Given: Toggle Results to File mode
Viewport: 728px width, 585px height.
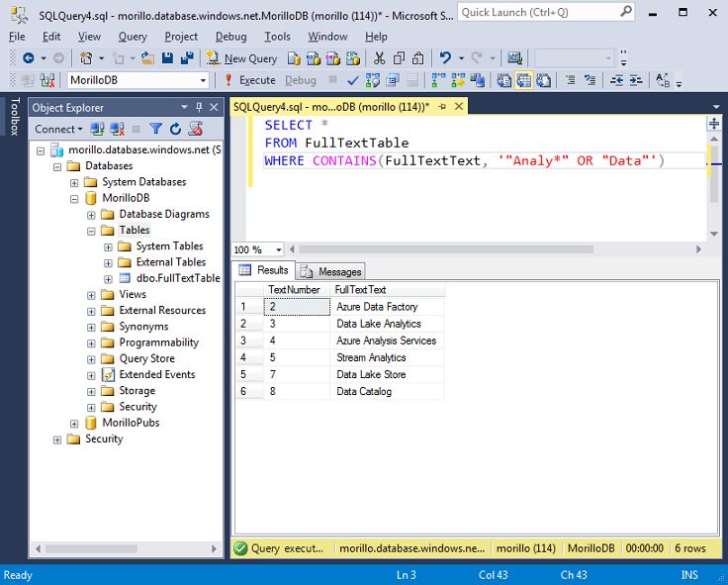Looking at the screenshot, I should coord(544,80).
